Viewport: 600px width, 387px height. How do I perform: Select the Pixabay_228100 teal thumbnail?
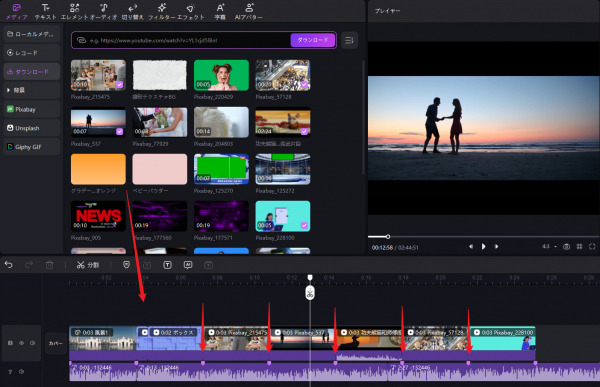[x=283, y=216]
